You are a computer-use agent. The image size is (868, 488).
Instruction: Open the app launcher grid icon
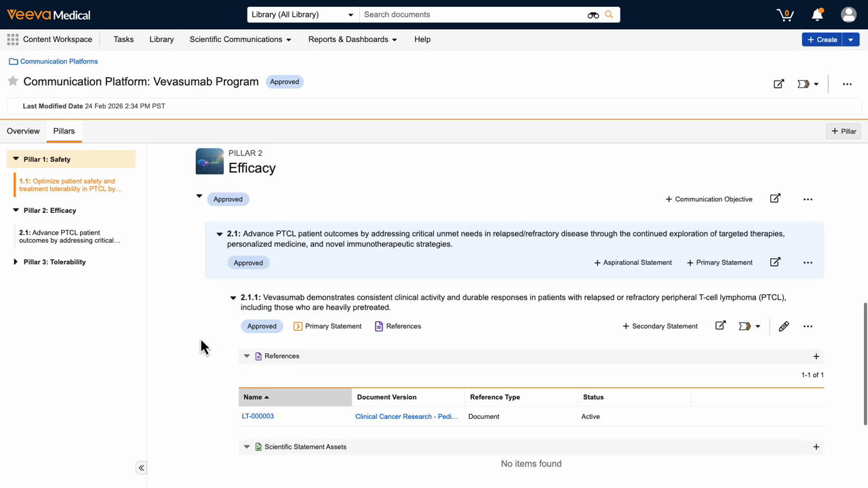tap(13, 39)
